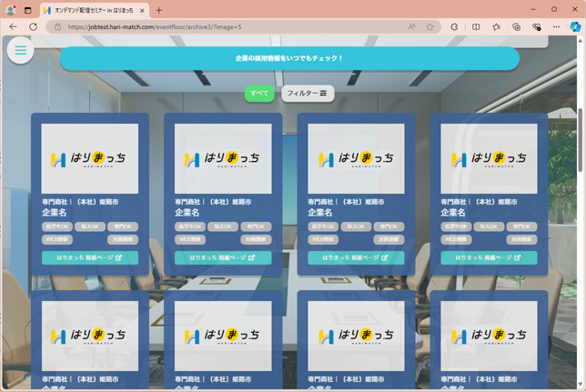Launch the Copilot icon

575,27
